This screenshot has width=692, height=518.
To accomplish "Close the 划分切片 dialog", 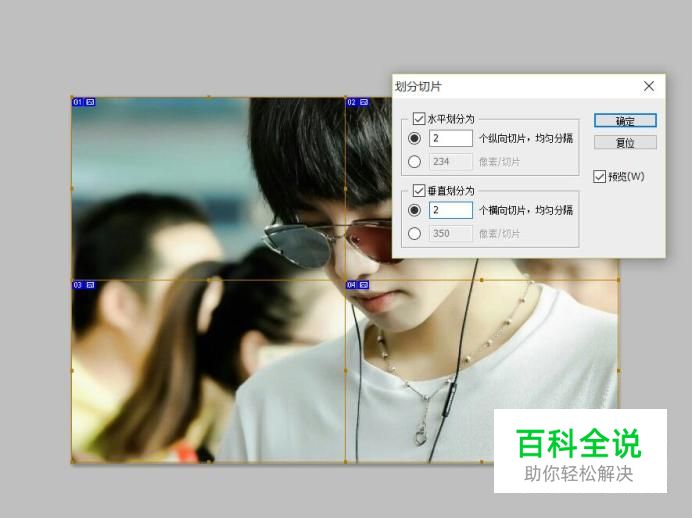I will click(649, 86).
